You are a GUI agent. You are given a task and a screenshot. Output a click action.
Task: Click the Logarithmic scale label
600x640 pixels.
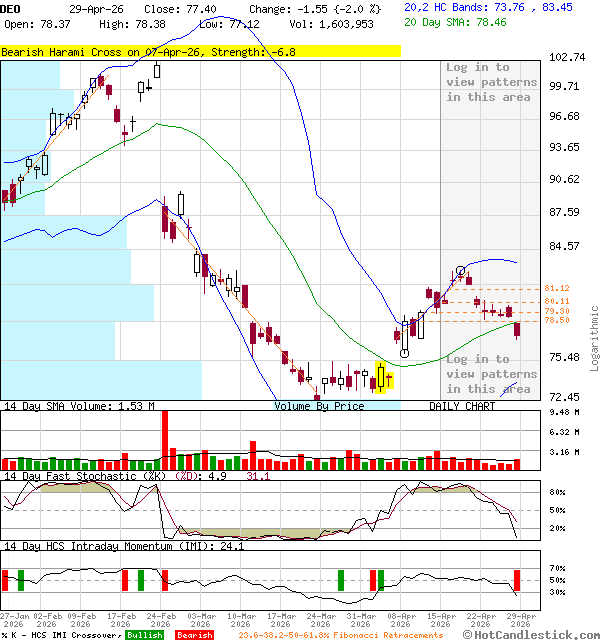point(594,338)
